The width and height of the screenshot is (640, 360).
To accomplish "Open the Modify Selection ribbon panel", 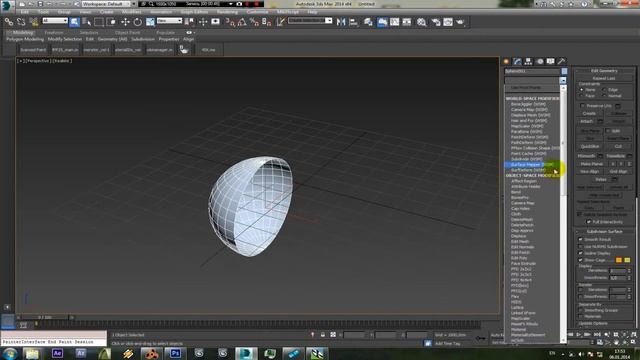I will tap(65, 39).
